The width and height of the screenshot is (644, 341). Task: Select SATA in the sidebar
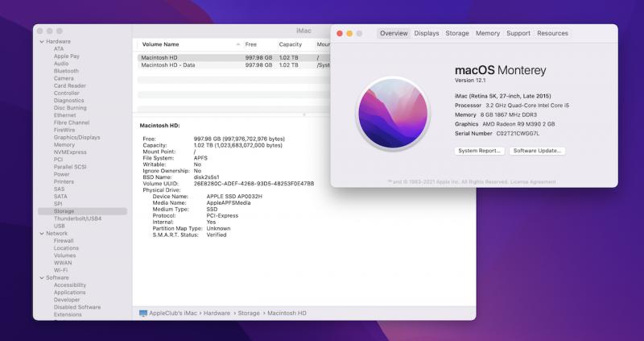[x=60, y=197]
